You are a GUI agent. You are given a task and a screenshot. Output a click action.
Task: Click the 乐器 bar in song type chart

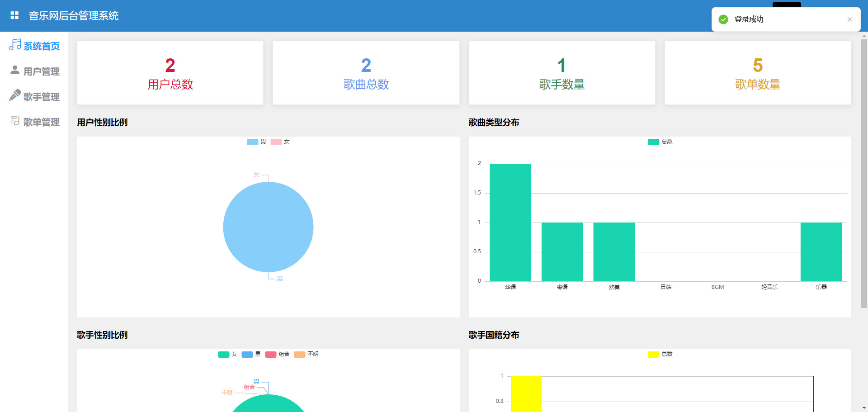(821, 252)
